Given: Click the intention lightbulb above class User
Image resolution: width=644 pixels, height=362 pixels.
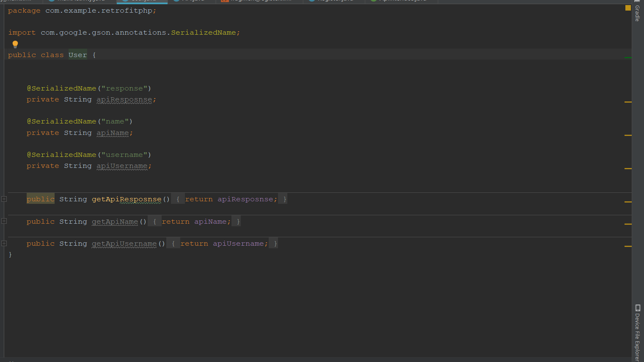Looking at the screenshot, I should [15, 44].
